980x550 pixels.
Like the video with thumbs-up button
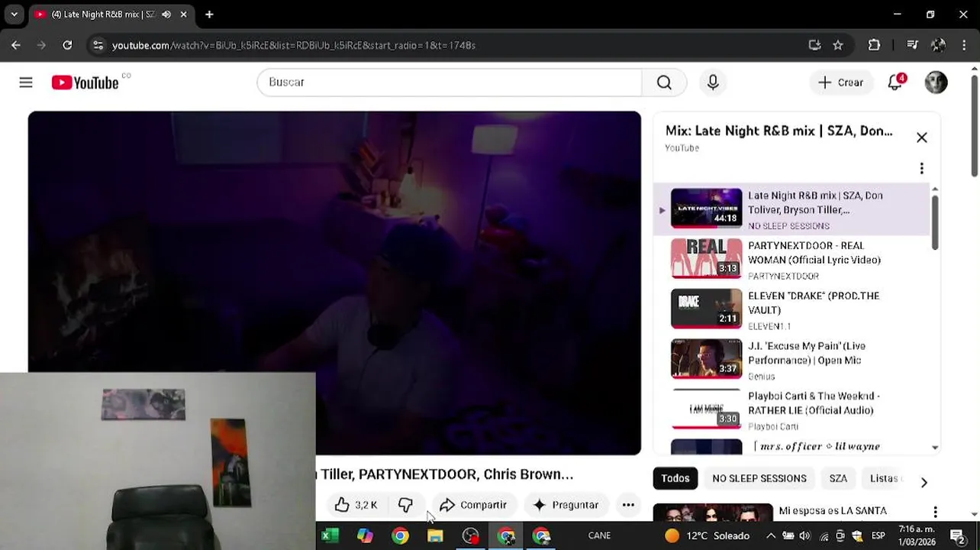356,505
